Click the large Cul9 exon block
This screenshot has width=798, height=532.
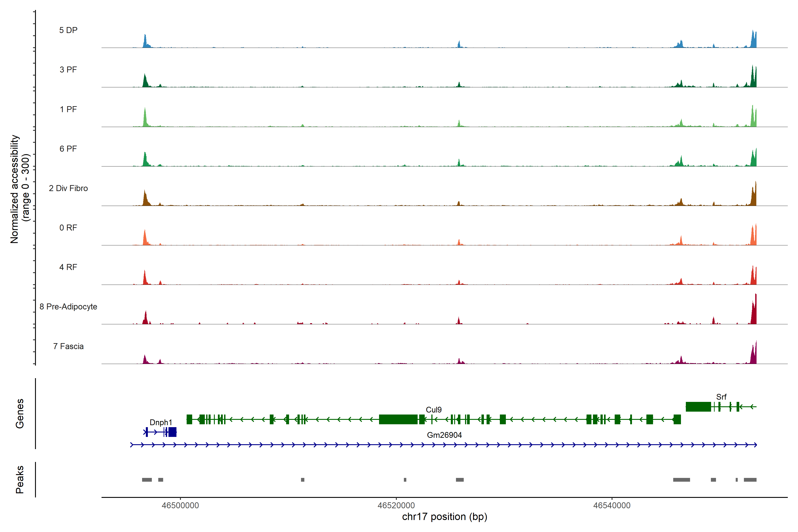pyautogui.click(x=398, y=419)
